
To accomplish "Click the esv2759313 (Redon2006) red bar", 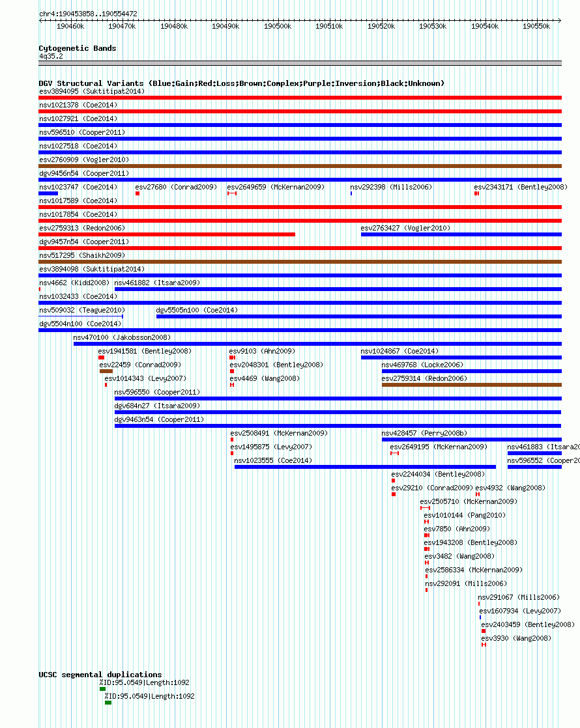I will (x=167, y=234).
